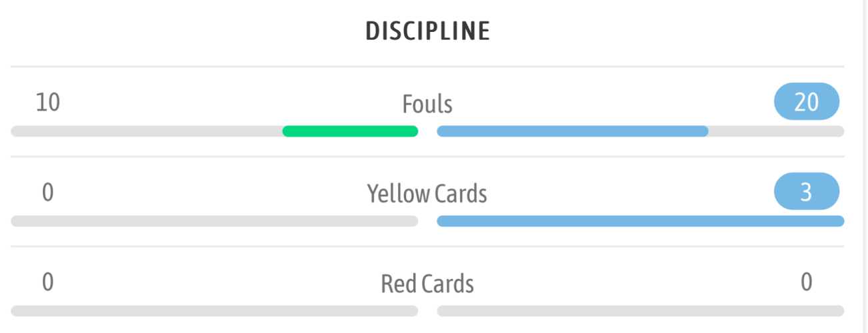Click the green fouls progress bar
This screenshot has width=868, height=333.
tap(350, 131)
